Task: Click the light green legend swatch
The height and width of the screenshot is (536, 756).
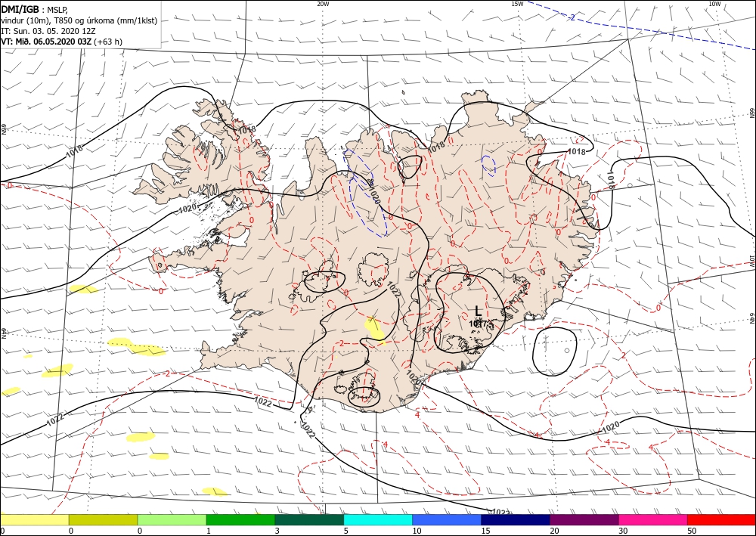Action: pyautogui.click(x=172, y=519)
